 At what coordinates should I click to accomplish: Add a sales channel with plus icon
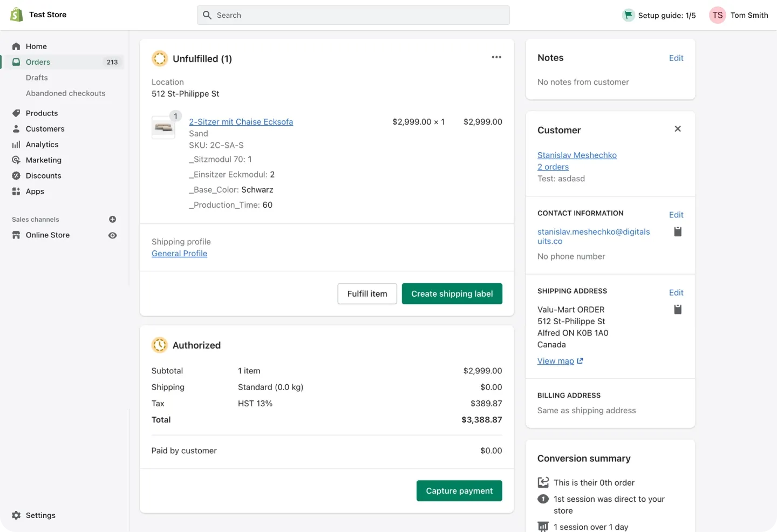[112, 220]
